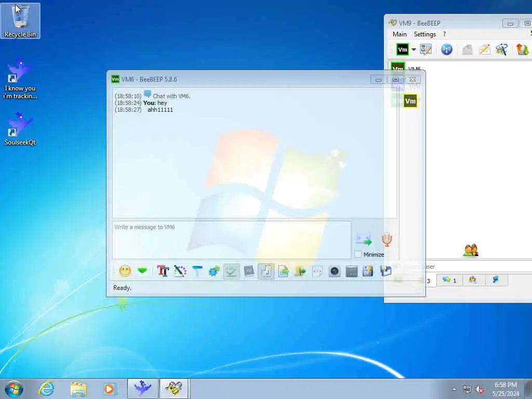
Task: Toggle the pressed page-corner toolbar button
Action: [266, 271]
